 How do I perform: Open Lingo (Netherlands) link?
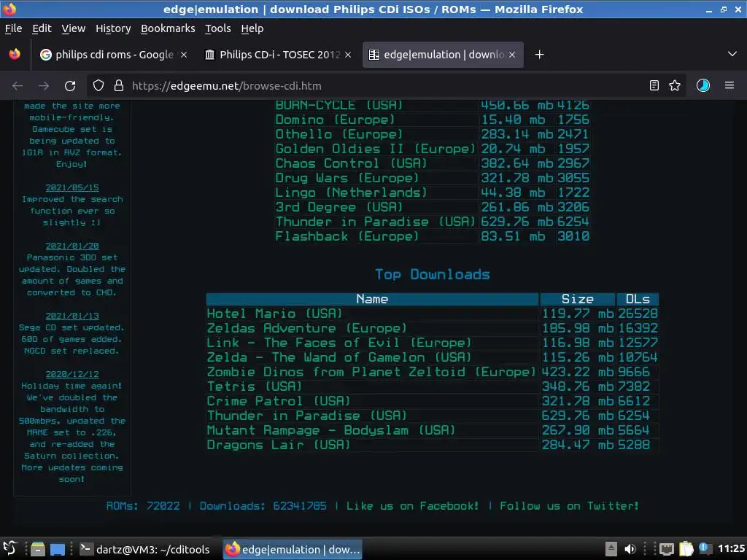point(351,192)
